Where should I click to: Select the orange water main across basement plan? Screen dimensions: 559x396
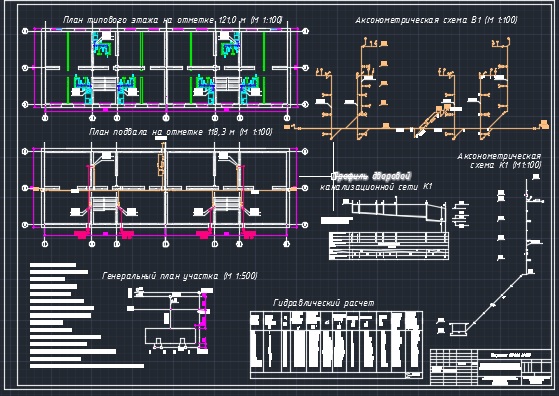point(164,190)
